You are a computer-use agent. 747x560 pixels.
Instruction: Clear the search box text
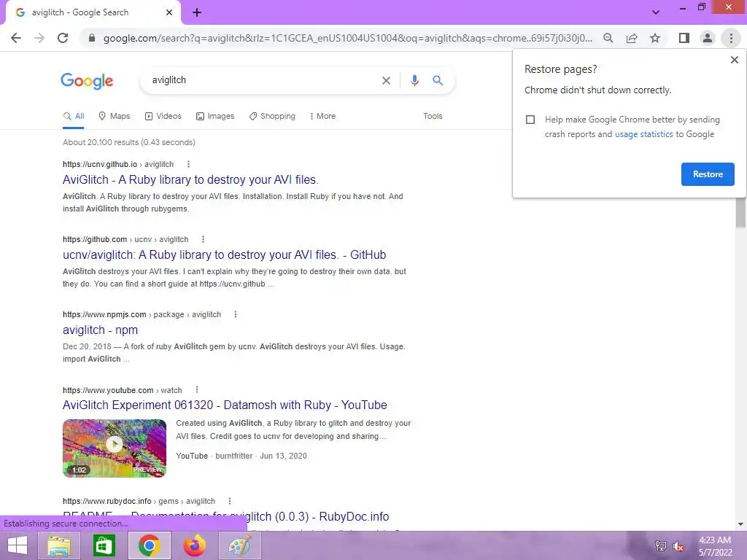tap(386, 80)
